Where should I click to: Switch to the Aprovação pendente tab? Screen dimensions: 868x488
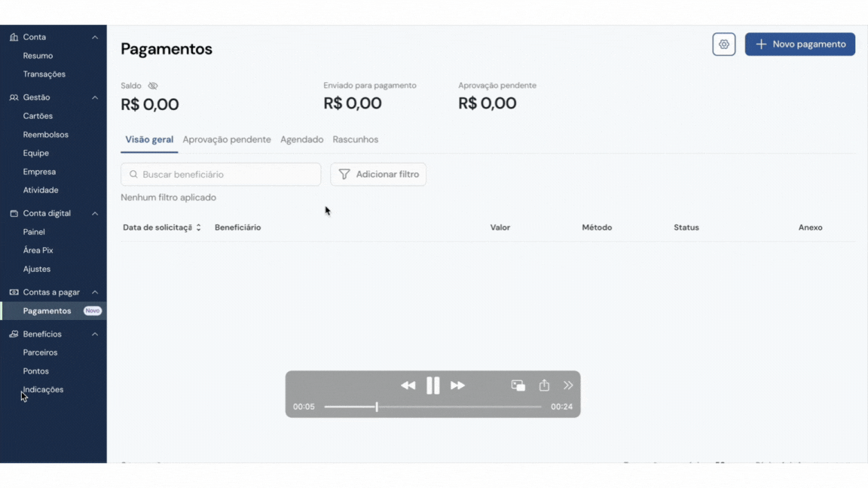[x=227, y=139]
